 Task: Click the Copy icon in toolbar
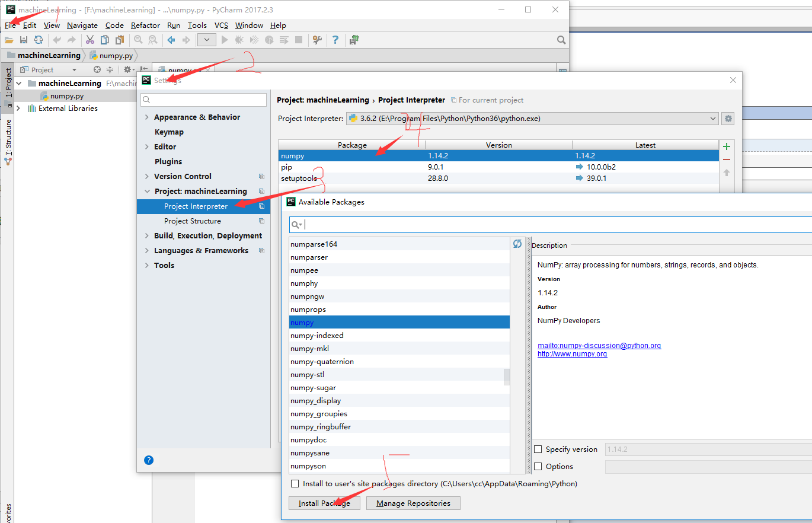105,40
